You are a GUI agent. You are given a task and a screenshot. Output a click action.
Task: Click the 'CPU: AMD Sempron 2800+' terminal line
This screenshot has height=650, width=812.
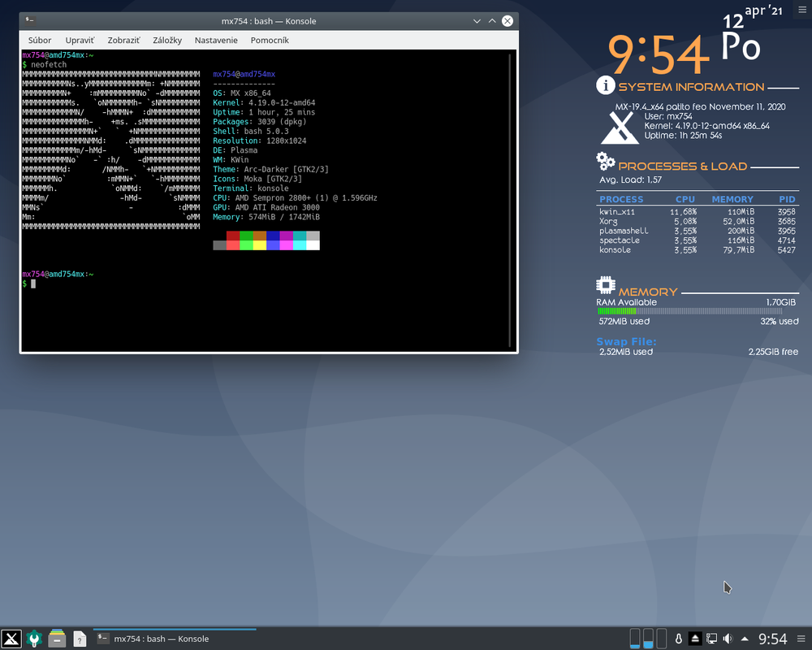(x=295, y=198)
